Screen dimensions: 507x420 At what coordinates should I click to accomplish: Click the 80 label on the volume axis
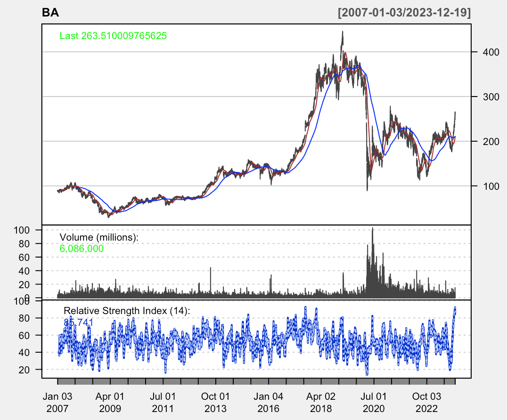click(24, 243)
